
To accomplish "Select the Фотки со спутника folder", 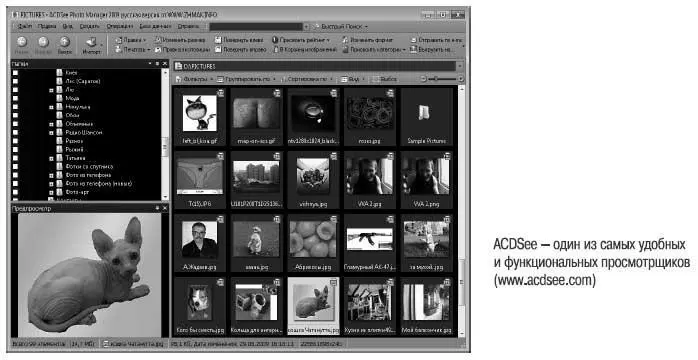I will point(89,166).
